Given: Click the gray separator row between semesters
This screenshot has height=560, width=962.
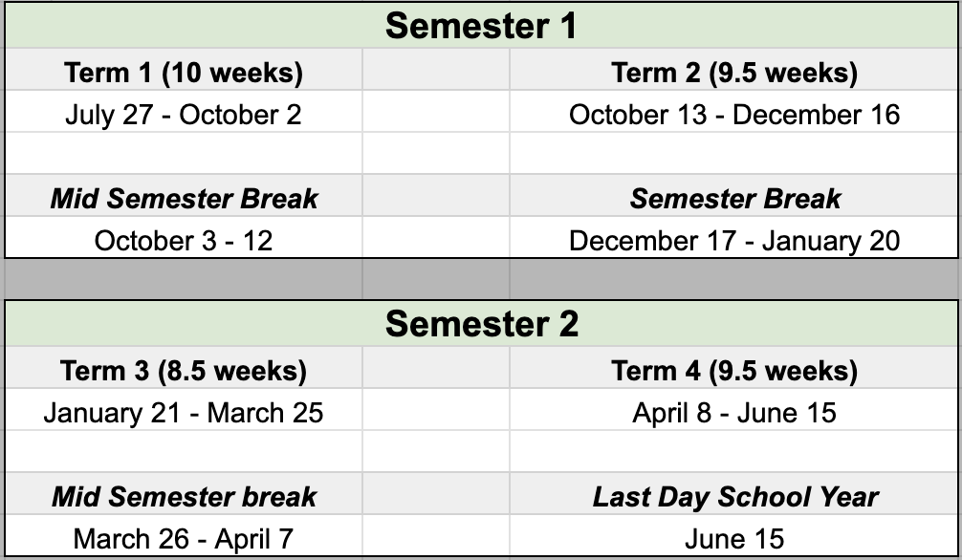Looking at the screenshot, I should (481, 279).
